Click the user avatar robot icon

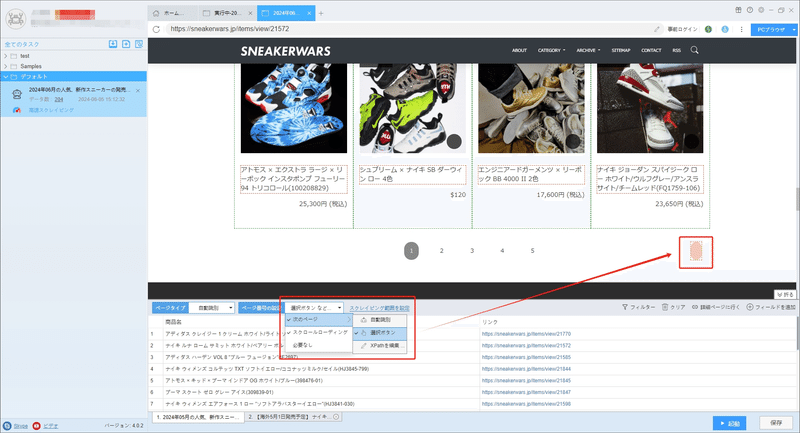(15, 19)
